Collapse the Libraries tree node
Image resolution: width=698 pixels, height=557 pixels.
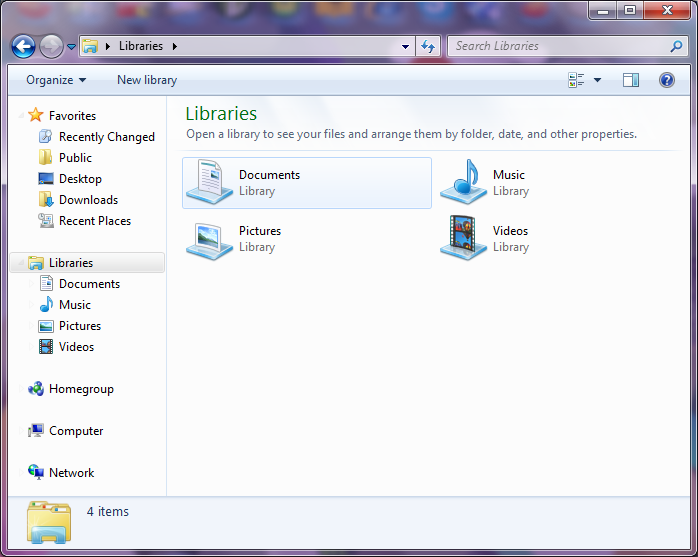pos(20,263)
